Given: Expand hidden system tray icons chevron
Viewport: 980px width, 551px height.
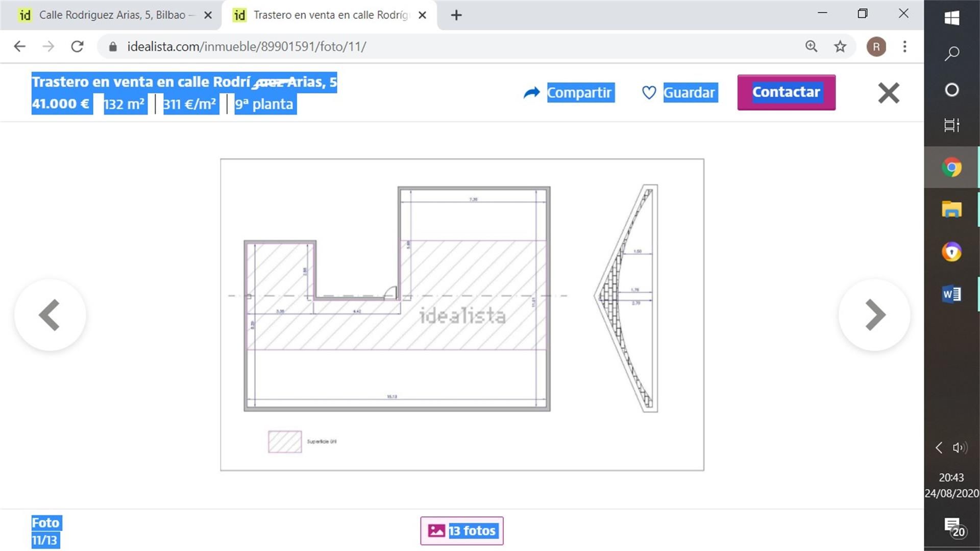Looking at the screenshot, I should tap(939, 448).
